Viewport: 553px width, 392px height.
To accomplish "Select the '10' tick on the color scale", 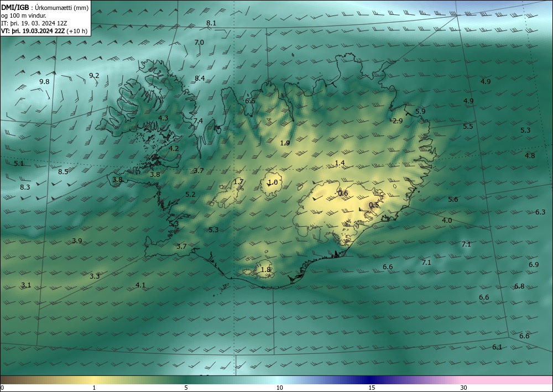I will click(279, 388).
